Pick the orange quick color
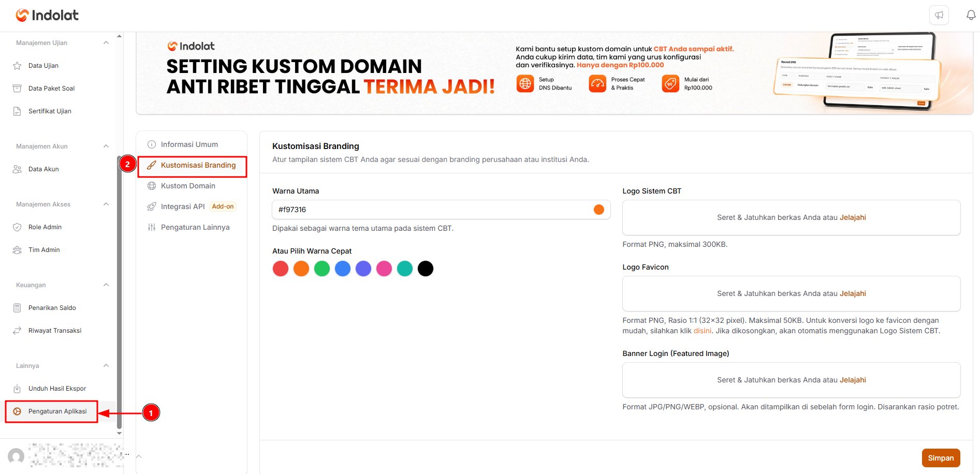Viewport: 980px width, 474px height. [301, 269]
